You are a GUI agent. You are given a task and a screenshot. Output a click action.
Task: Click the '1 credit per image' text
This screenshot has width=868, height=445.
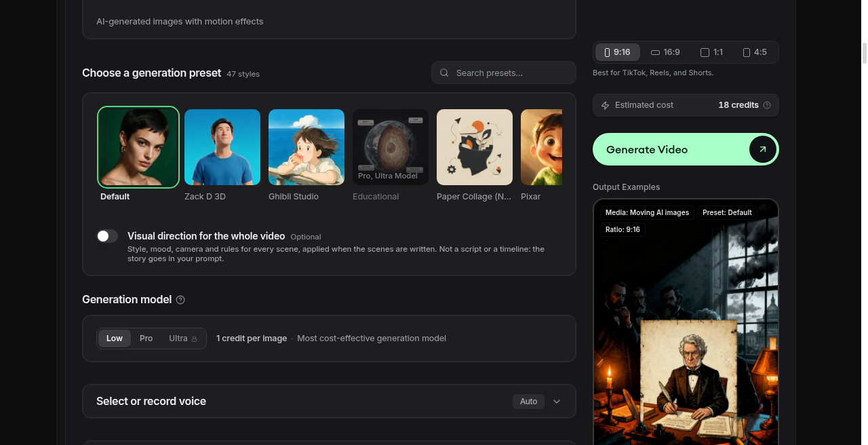pyautogui.click(x=252, y=338)
